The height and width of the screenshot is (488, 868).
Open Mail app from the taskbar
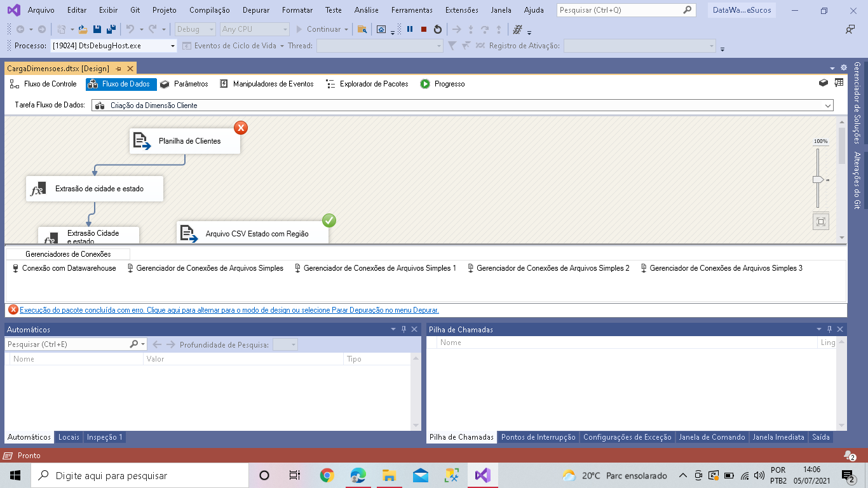[x=421, y=475]
